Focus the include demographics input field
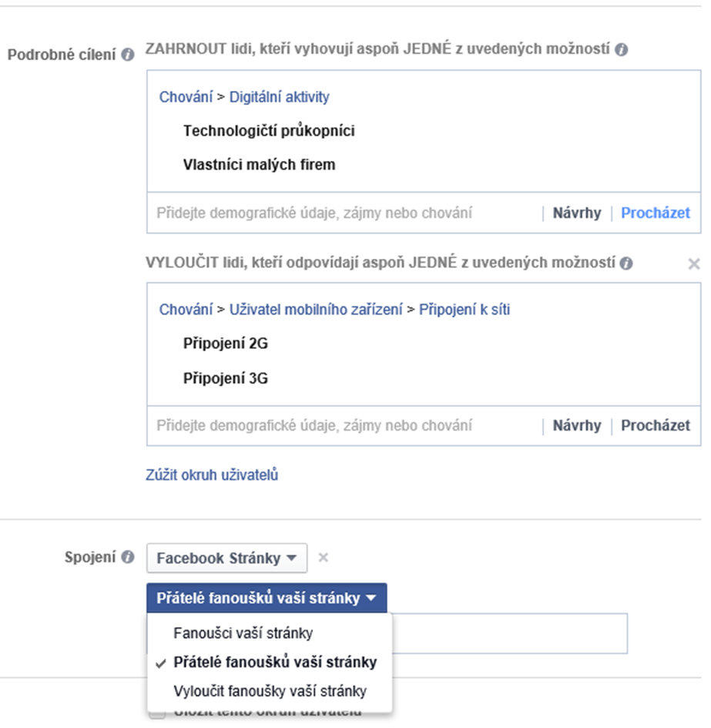This screenshot has height=728, width=711. [x=344, y=213]
